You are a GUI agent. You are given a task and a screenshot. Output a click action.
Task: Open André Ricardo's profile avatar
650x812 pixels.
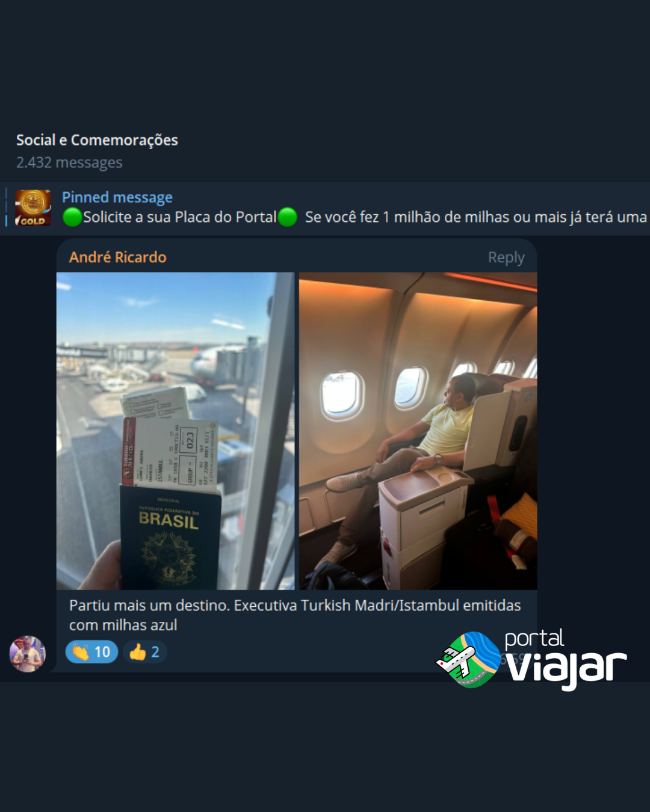(27, 654)
